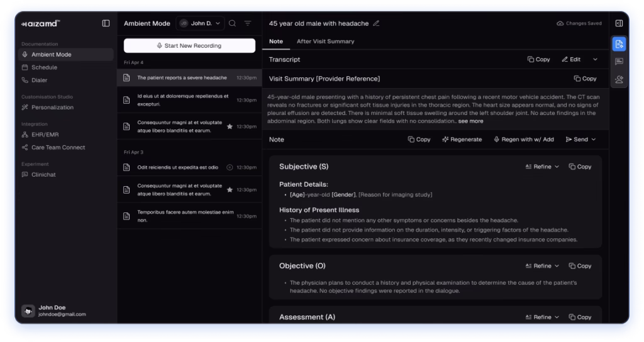The image size is (644, 342).
Task: Open the Send dropdown in Note toolbar
Action: point(580,140)
